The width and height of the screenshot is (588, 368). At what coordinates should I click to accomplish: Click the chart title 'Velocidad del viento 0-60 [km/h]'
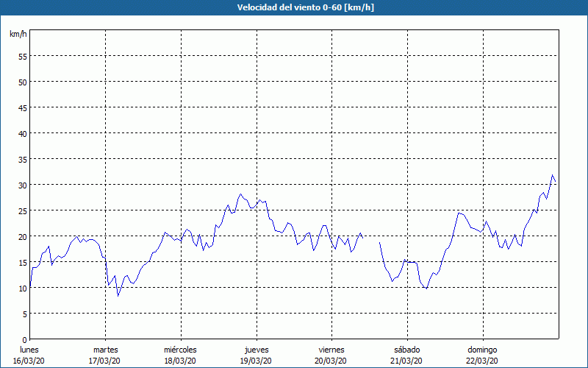306,7
